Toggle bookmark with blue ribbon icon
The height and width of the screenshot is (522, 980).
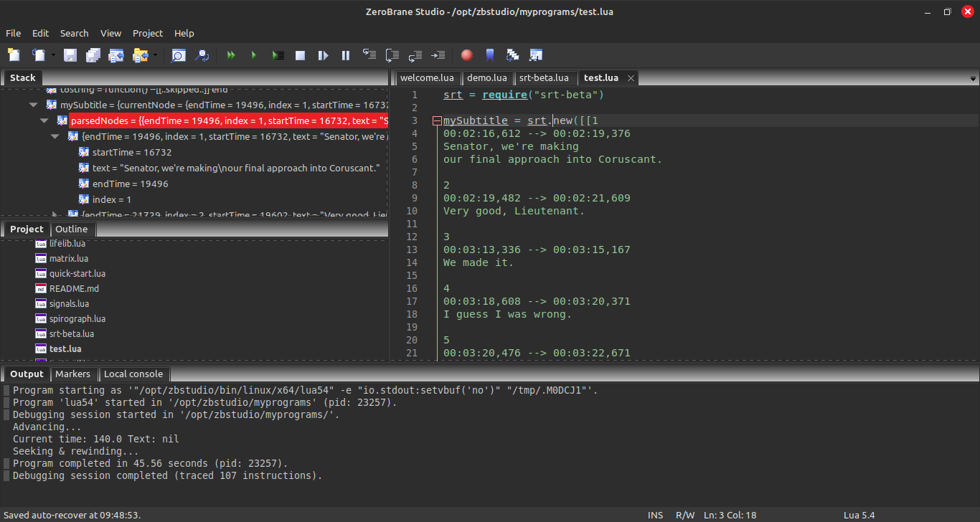point(490,55)
